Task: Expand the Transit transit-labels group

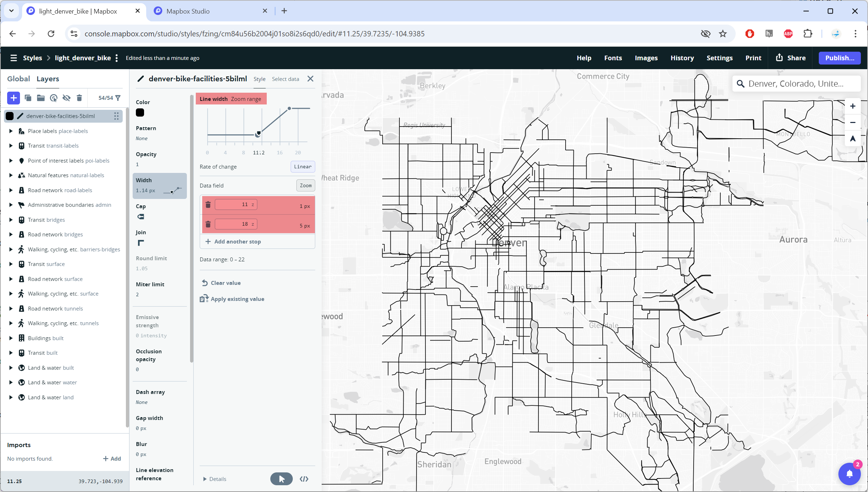Action: tap(11, 145)
